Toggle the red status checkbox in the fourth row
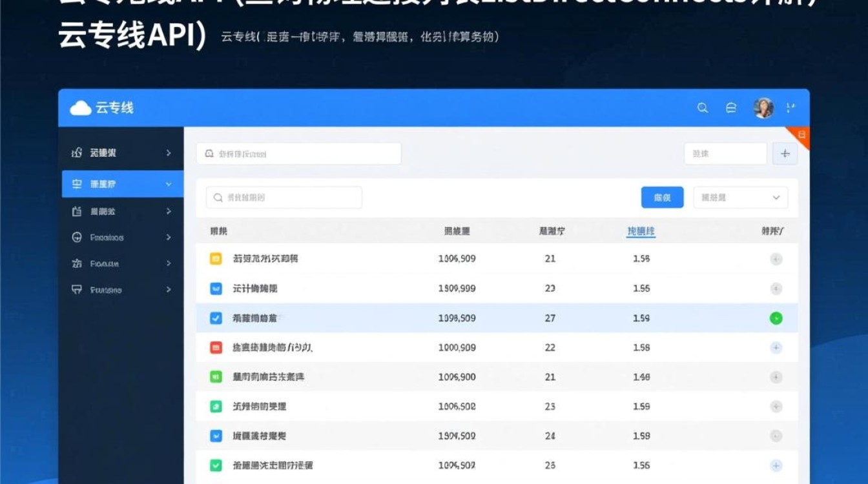The height and width of the screenshot is (484, 868). pos(216,347)
